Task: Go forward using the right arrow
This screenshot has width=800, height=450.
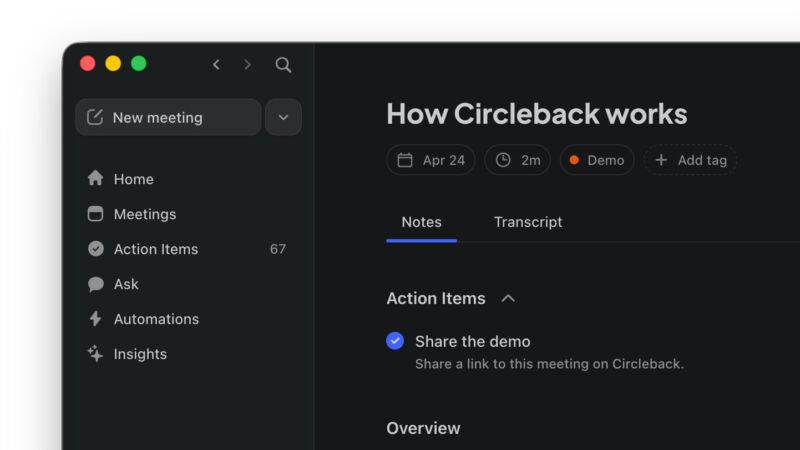Action: click(x=247, y=64)
